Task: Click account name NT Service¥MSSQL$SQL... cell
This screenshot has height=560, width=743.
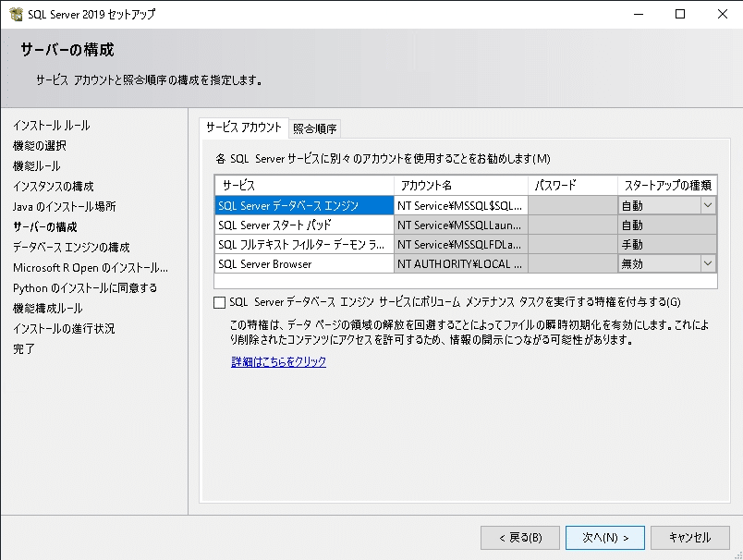Action: tap(460, 206)
